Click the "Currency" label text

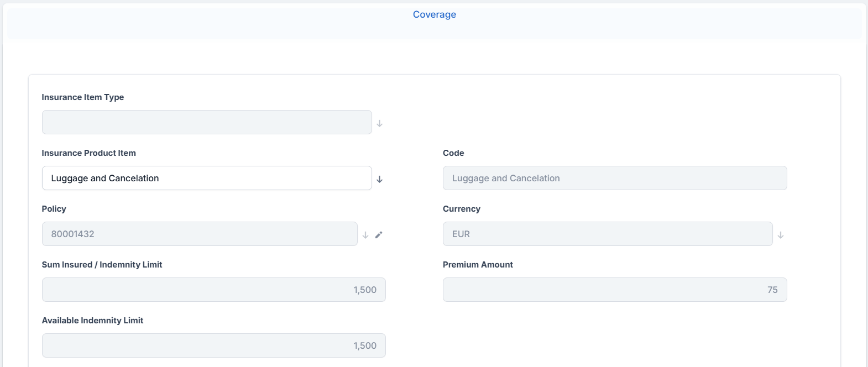(461, 209)
